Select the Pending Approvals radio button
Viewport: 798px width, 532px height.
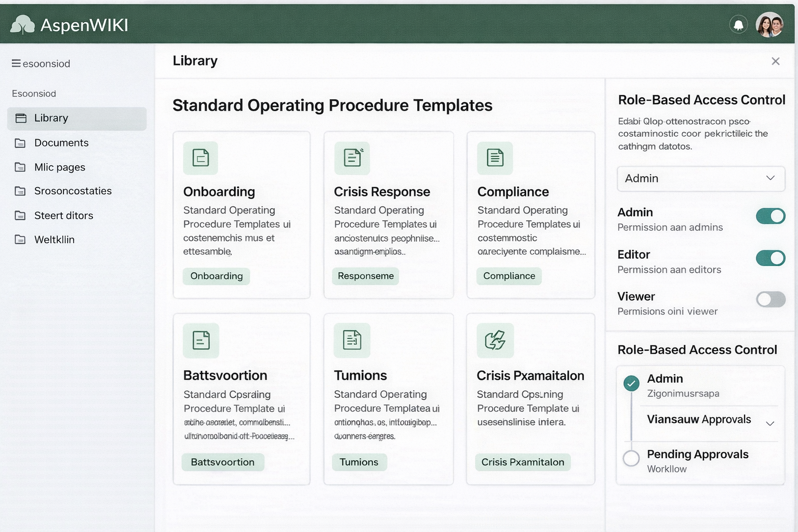coord(631,458)
